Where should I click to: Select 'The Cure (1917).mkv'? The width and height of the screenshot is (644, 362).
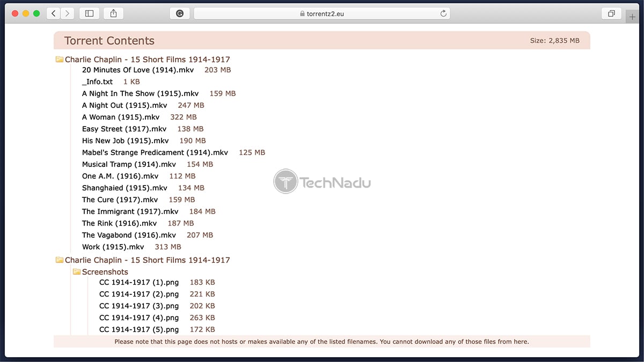point(120,200)
